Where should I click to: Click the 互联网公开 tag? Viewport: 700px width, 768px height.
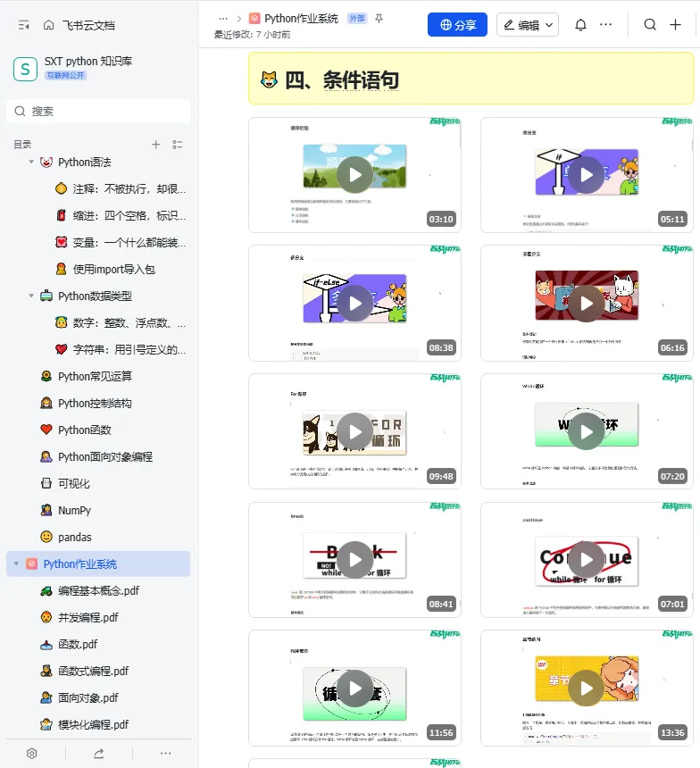pos(66,75)
